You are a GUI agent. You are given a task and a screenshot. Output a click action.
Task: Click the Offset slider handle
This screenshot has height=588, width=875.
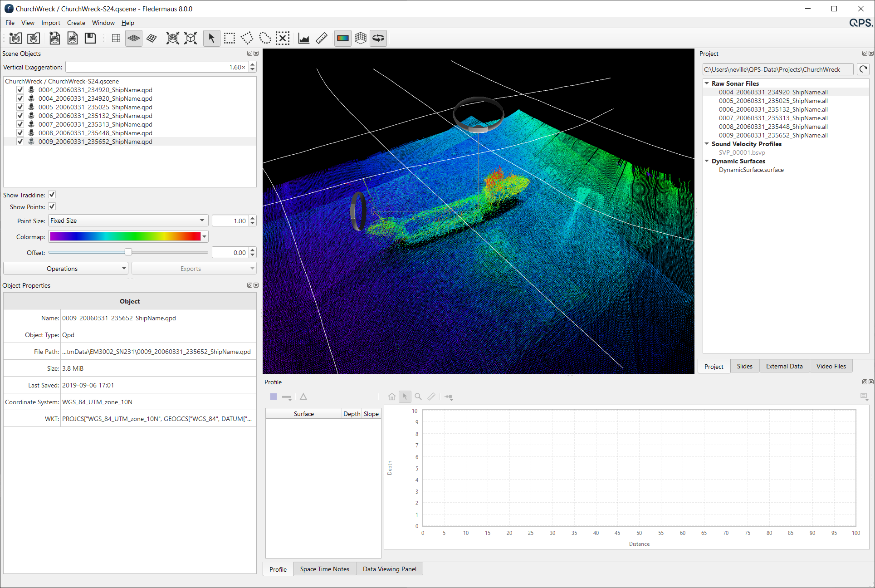(x=128, y=252)
